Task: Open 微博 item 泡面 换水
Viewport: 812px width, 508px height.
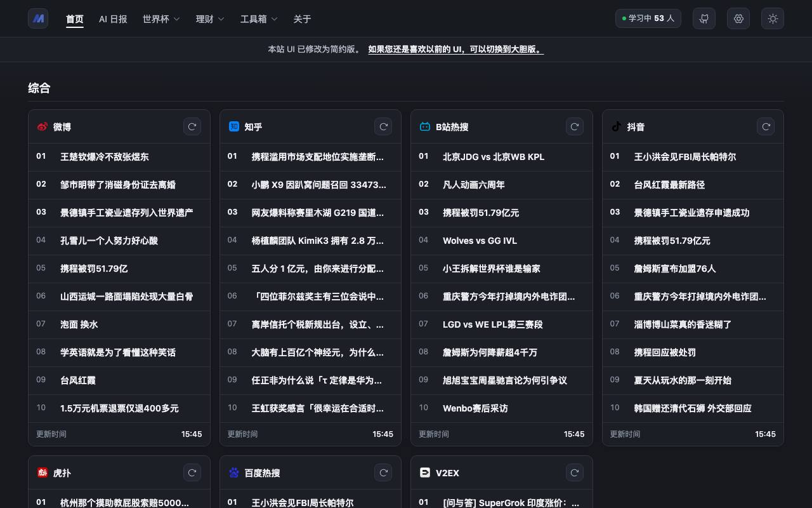Action: point(119,324)
